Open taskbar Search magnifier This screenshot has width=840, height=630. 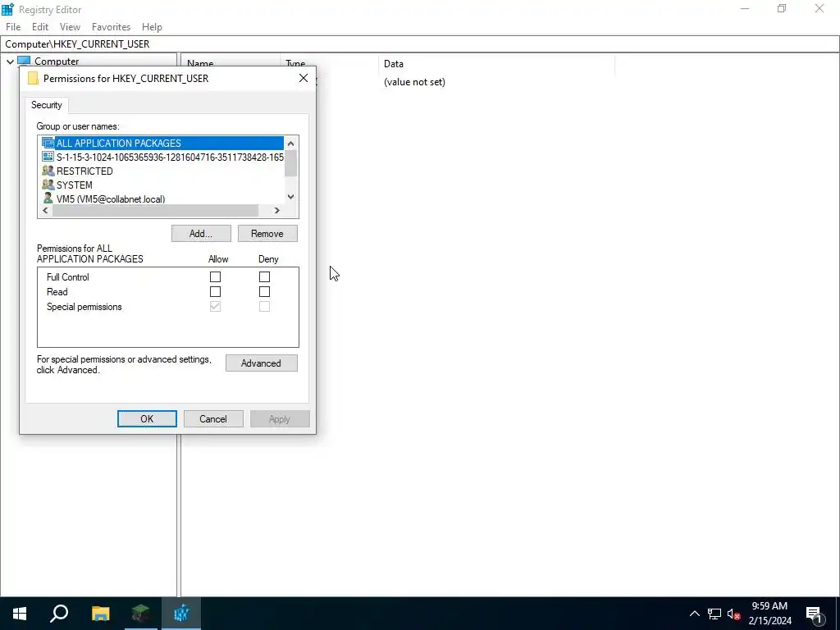pyautogui.click(x=59, y=614)
